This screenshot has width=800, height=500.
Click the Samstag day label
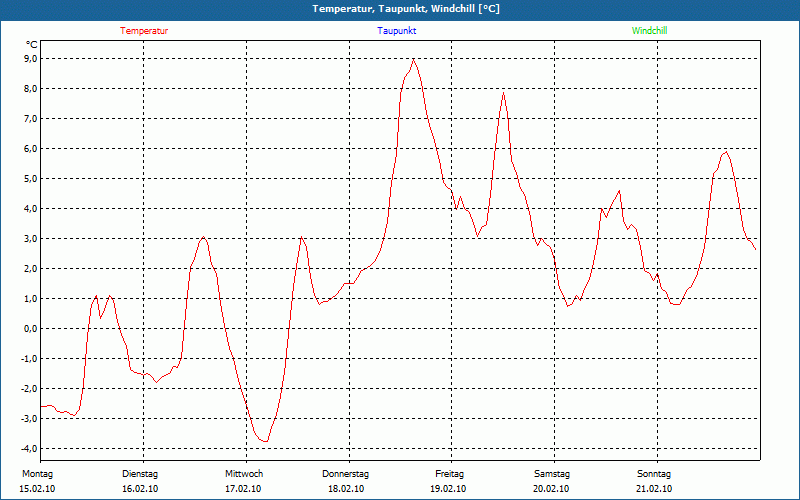pyautogui.click(x=552, y=474)
